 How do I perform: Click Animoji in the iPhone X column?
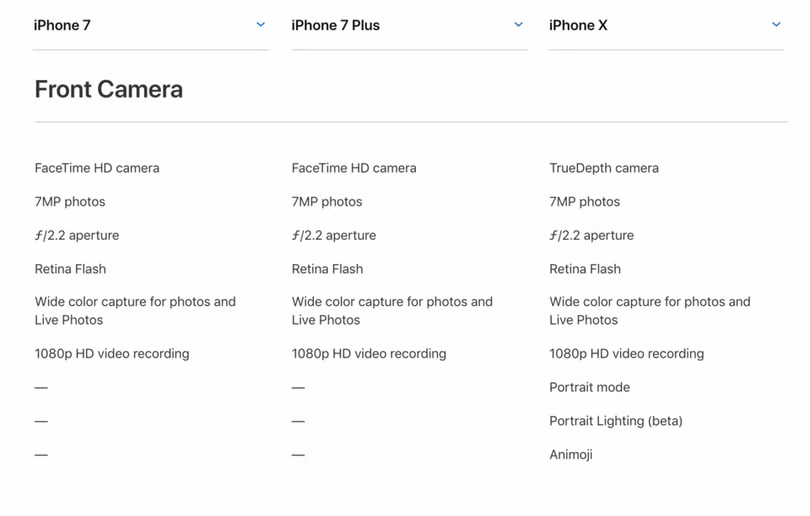[570, 455]
